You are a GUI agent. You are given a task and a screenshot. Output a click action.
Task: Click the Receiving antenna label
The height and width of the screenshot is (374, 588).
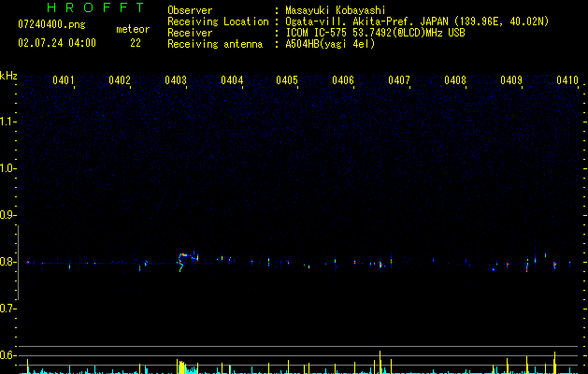point(215,44)
